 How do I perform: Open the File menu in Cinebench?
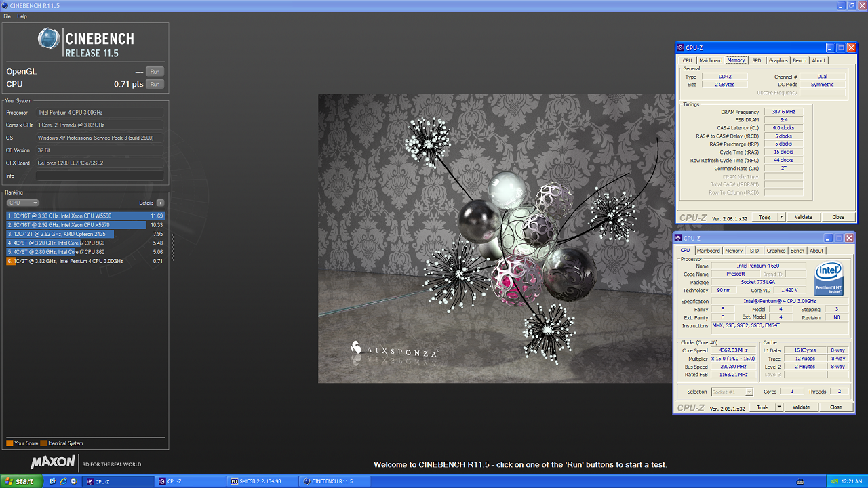click(7, 16)
